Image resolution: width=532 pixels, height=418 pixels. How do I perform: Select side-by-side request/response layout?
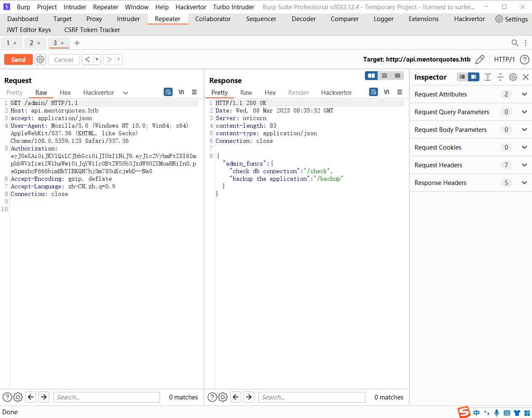[371, 76]
